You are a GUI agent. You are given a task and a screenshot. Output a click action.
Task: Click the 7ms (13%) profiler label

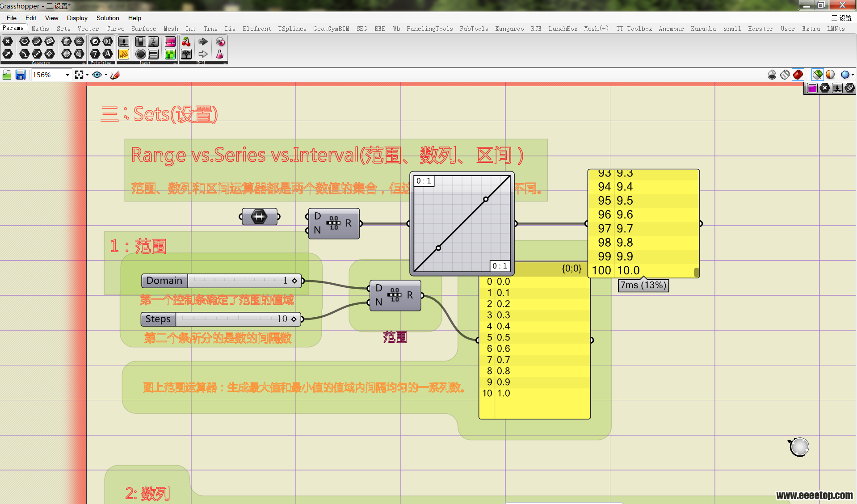click(x=643, y=285)
